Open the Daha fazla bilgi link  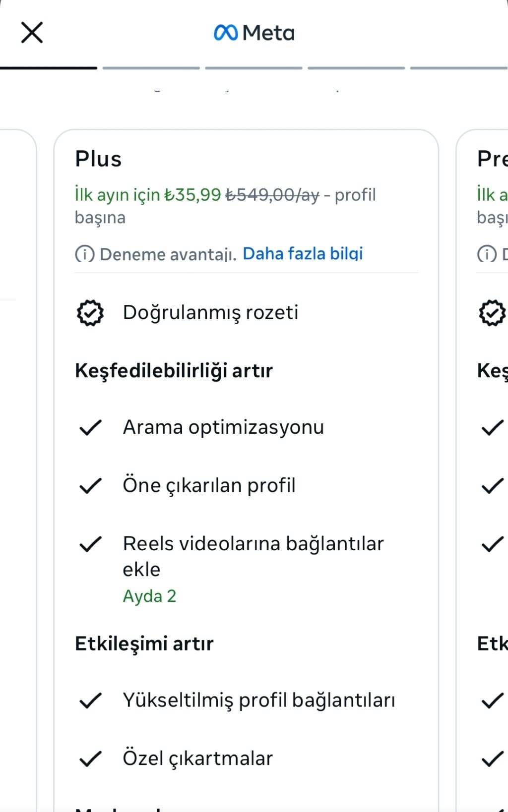coord(303,253)
